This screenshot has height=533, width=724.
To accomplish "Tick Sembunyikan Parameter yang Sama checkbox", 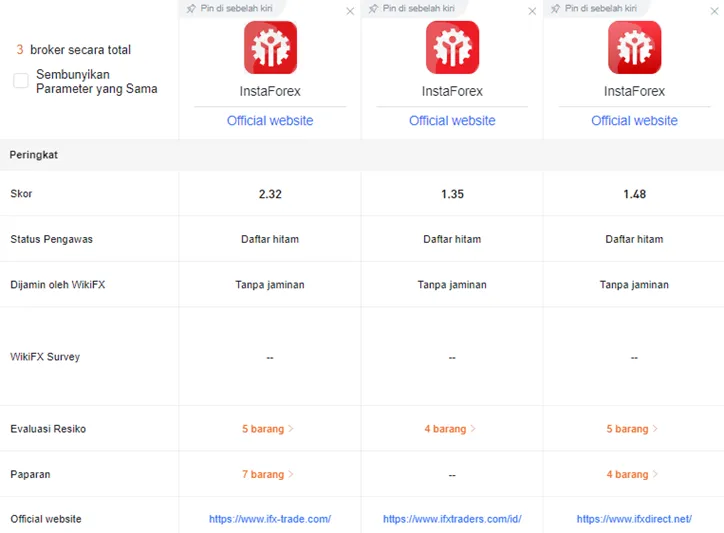I will click(21, 80).
